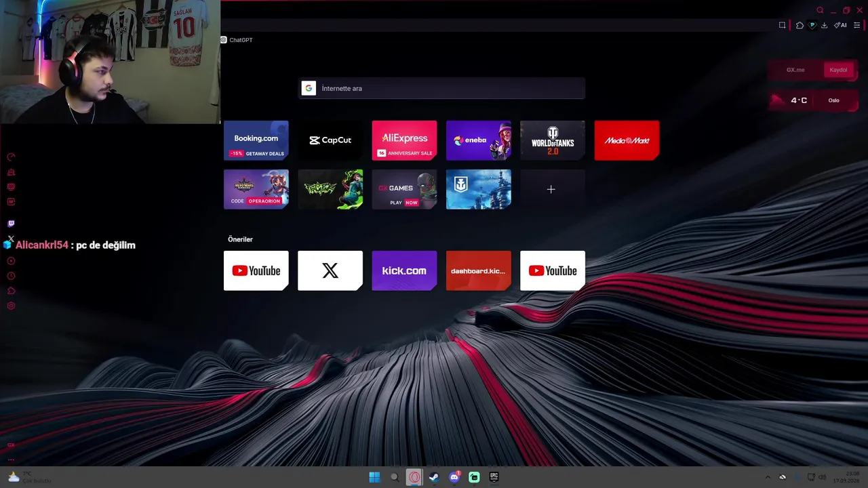The image size is (868, 488).
Task: Open the X suggestion tile
Action: click(330, 270)
